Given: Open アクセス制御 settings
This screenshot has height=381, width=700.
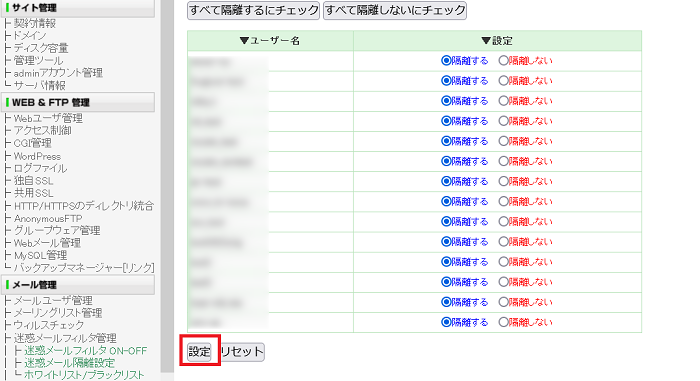Looking at the screenshot, I should point(42,130).
